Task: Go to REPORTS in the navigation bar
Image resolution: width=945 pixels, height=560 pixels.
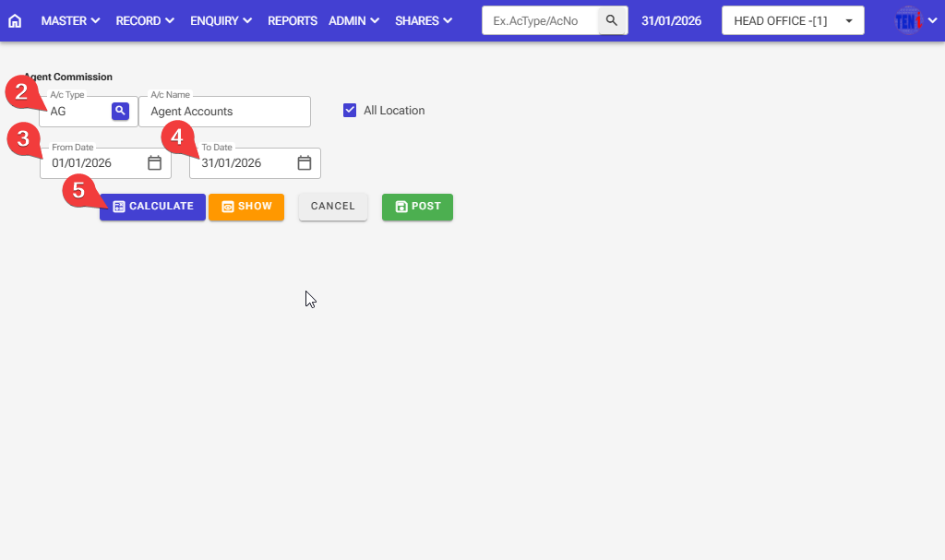Action: (x=293, y=20)
